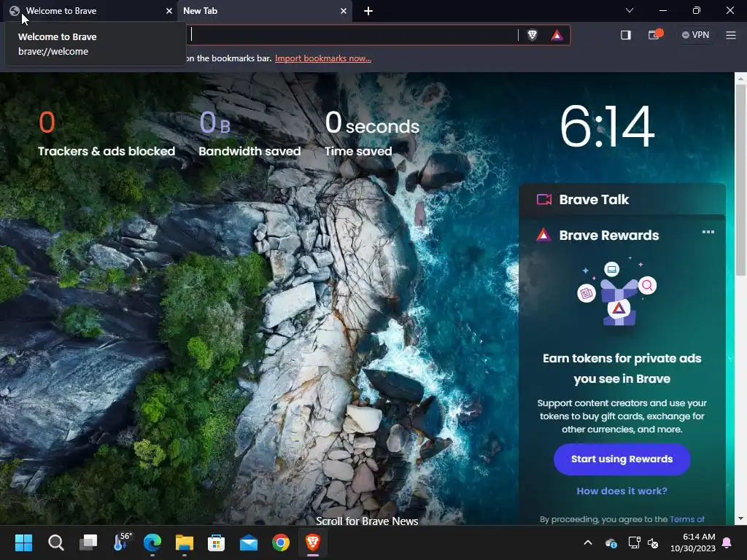This screenshot has width=747, height=560.
Task: Click the Brave browser taskbar icon
Action: coord(313,542)
